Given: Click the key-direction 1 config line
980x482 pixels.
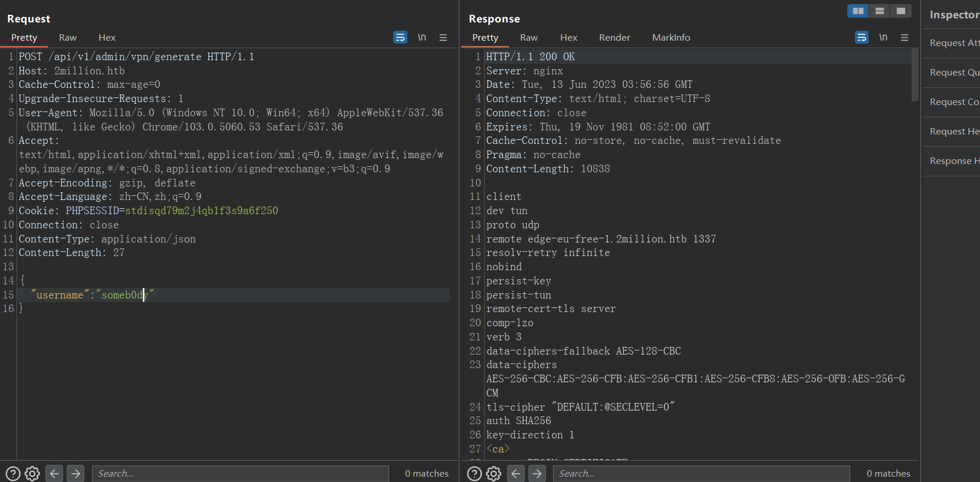Looking at the screenshot, I should [530, 435].
